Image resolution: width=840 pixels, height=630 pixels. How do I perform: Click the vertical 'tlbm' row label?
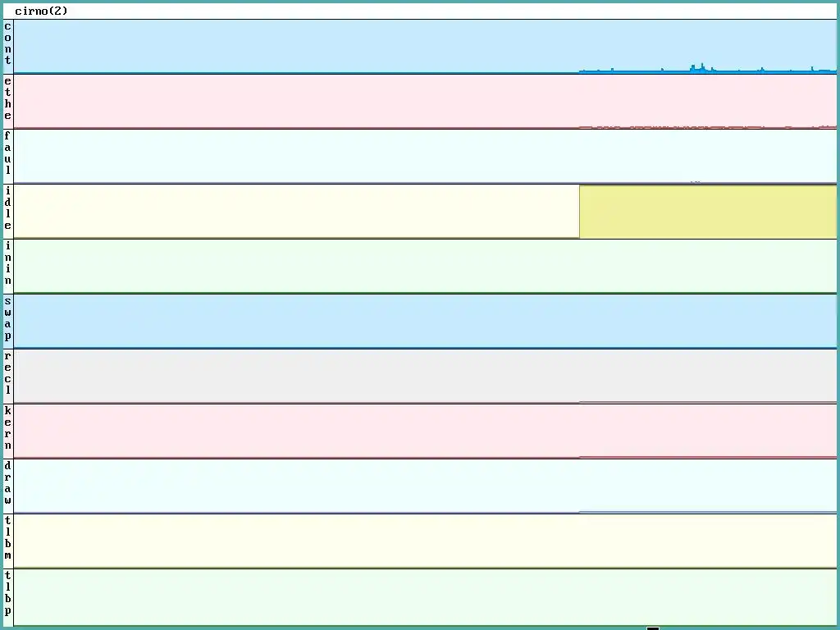[x=7, y=538]
